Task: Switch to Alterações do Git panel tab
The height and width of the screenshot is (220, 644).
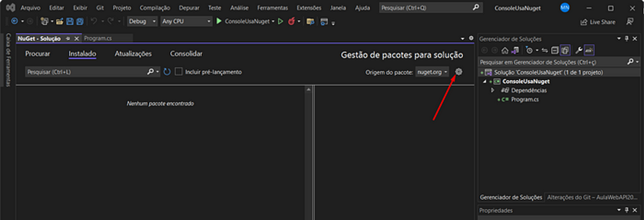Action: [592, 197]
